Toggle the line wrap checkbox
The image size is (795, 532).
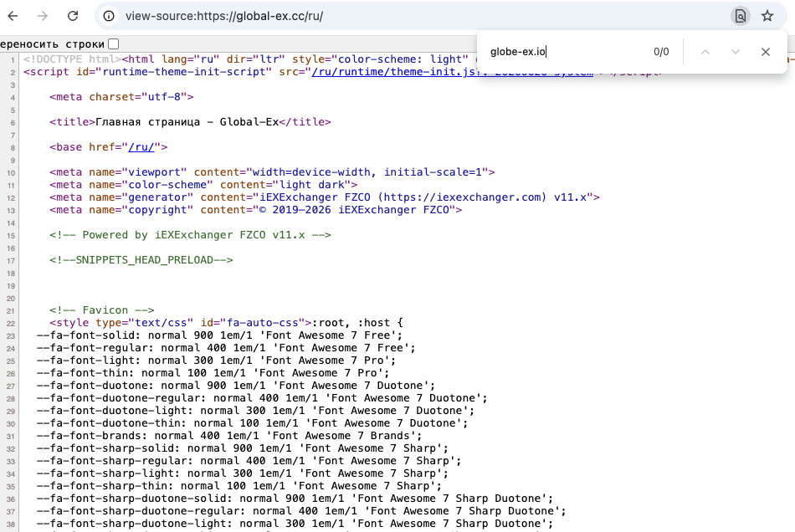pos(114,44)
